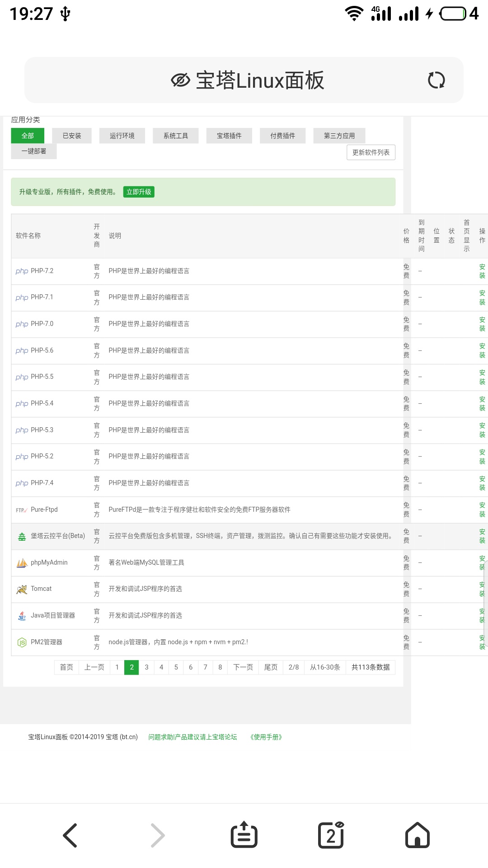Go to 上一页 previous page
488x868 pixels.
point(94,667)
